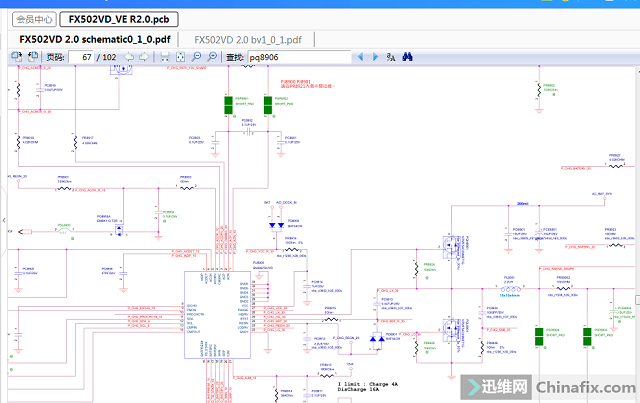Find next match with right blue arrow

(375, 57)
